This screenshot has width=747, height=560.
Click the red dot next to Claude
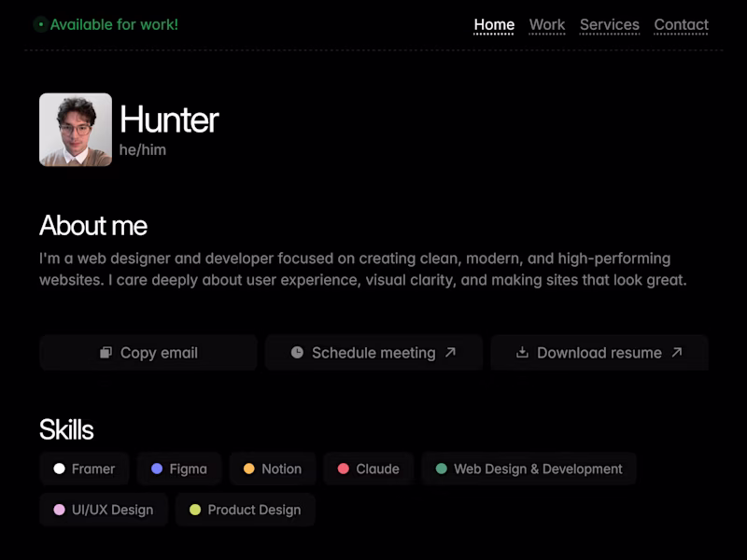pyautogui.click(x=344, y=469)
